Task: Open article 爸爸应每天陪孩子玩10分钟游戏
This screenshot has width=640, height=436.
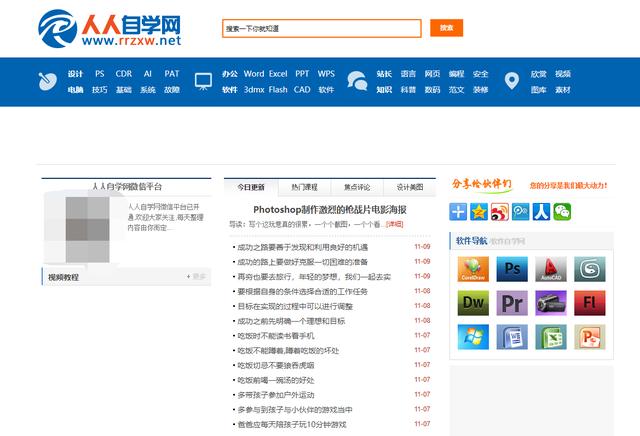Action: coord(291,425)
